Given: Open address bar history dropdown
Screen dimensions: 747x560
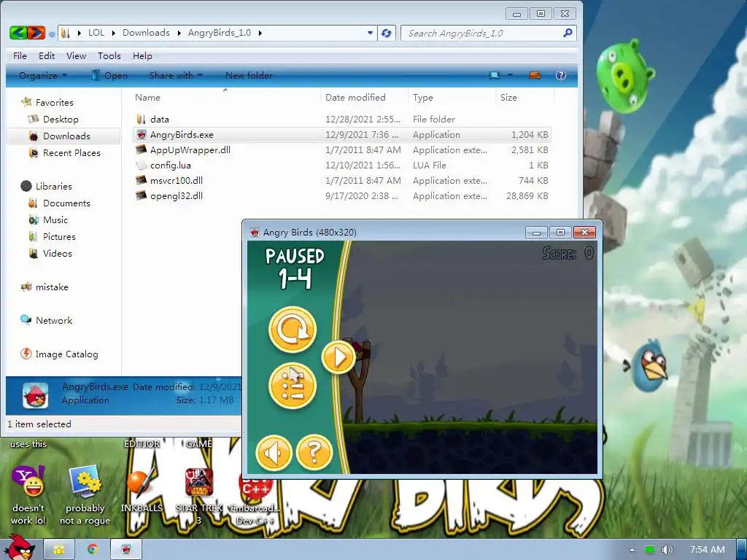Looking at the screenshot, I should [x=370, y=33].
